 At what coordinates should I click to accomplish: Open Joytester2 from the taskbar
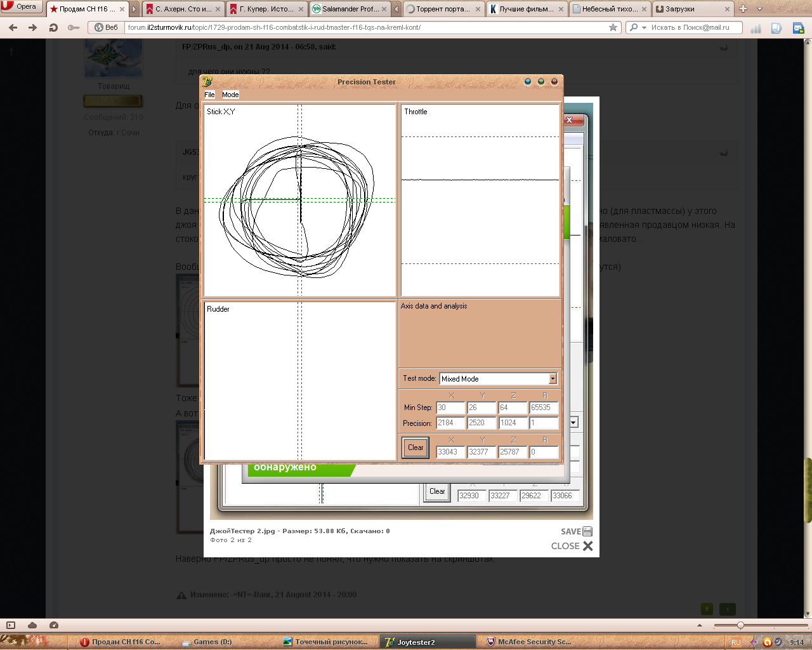427,642
